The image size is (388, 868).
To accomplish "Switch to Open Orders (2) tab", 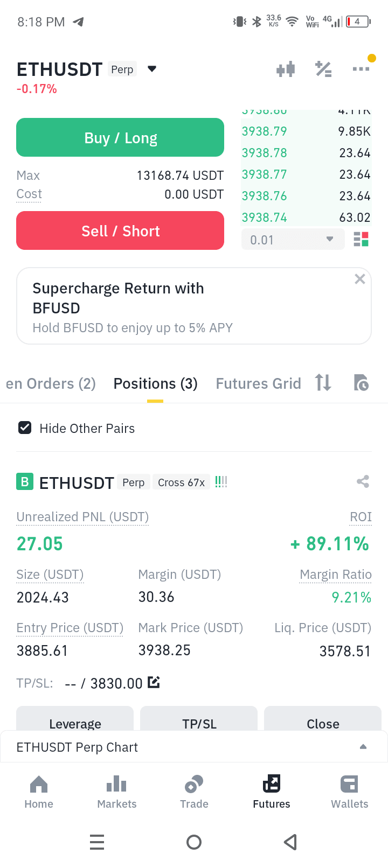I will pos(51,383).
